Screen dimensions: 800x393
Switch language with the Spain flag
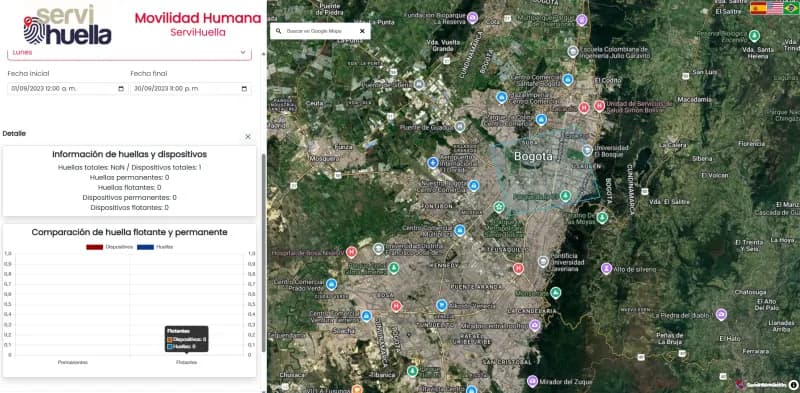point(758,8)
